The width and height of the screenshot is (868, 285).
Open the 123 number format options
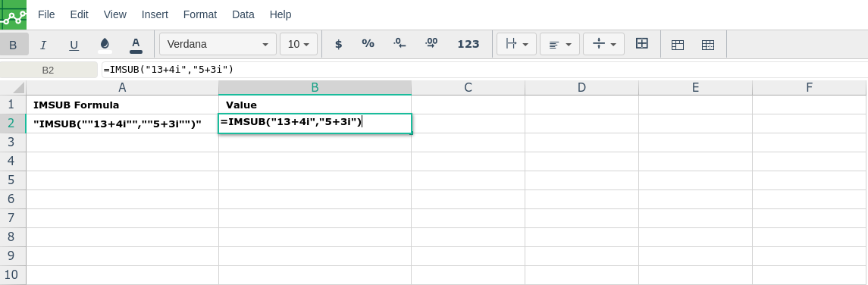click(x=468, y=44)
